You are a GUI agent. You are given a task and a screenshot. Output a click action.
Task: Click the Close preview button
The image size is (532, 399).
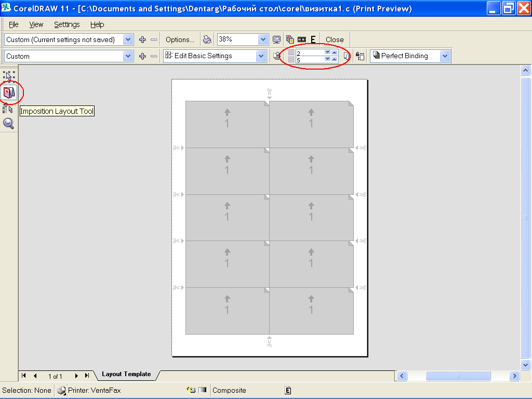[x=335, y=39]
